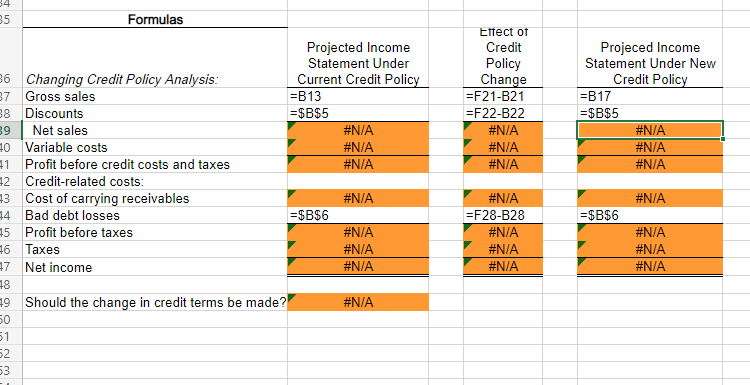Click the Bad debt losses label
Image resolution: width=750 pixels, height=385 pixels.
pos(72,216)
